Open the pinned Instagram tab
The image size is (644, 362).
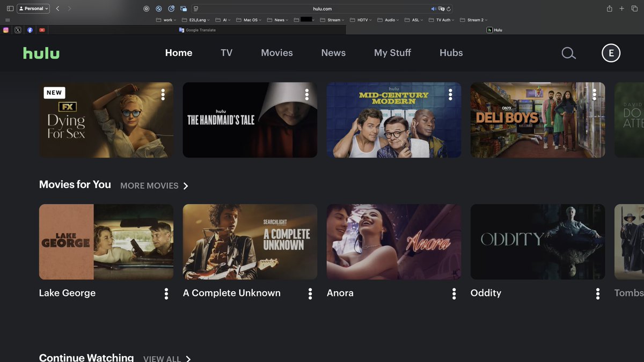(6, 30)
